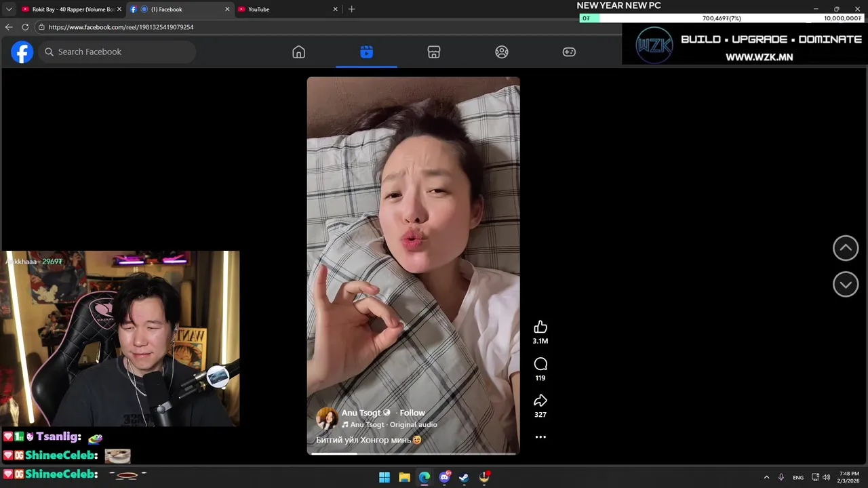Open Steam from taskbar

click(464, 477)
